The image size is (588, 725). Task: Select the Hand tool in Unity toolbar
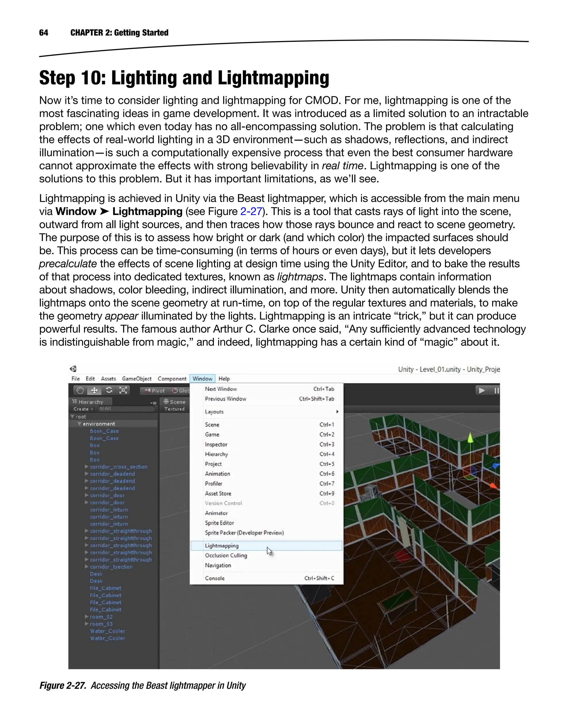80,390
